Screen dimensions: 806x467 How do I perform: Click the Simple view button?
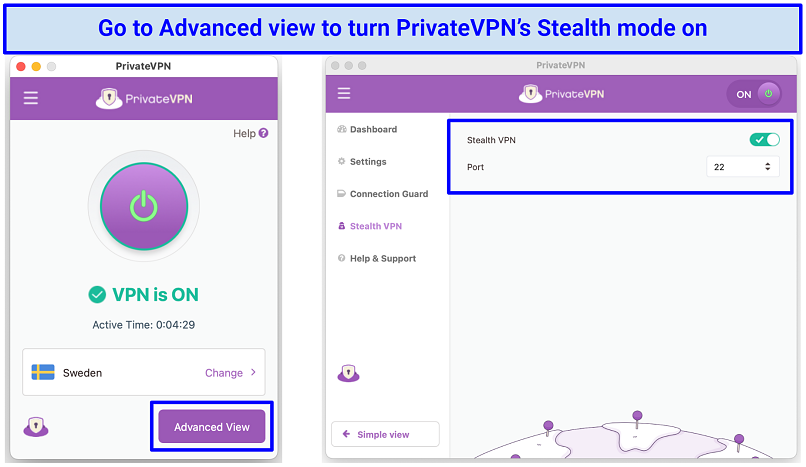[x=386, y=434]
